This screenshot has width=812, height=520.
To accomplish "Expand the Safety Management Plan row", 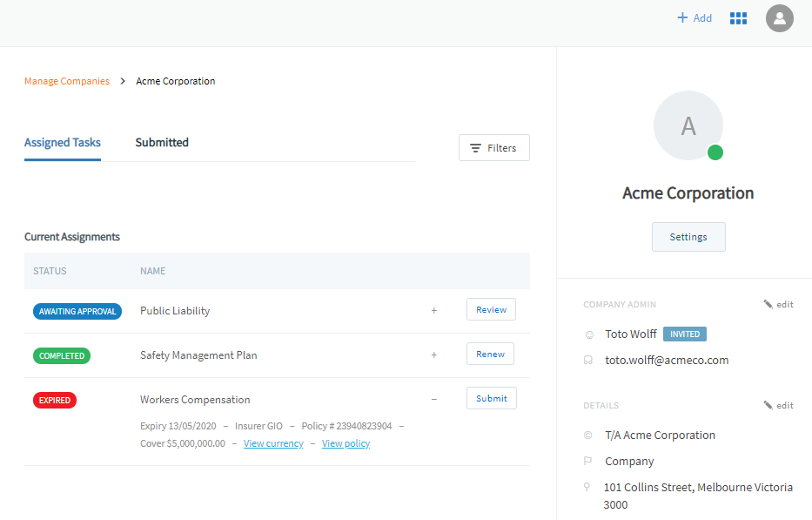I will pyautogui.click(x=434, y=355).
